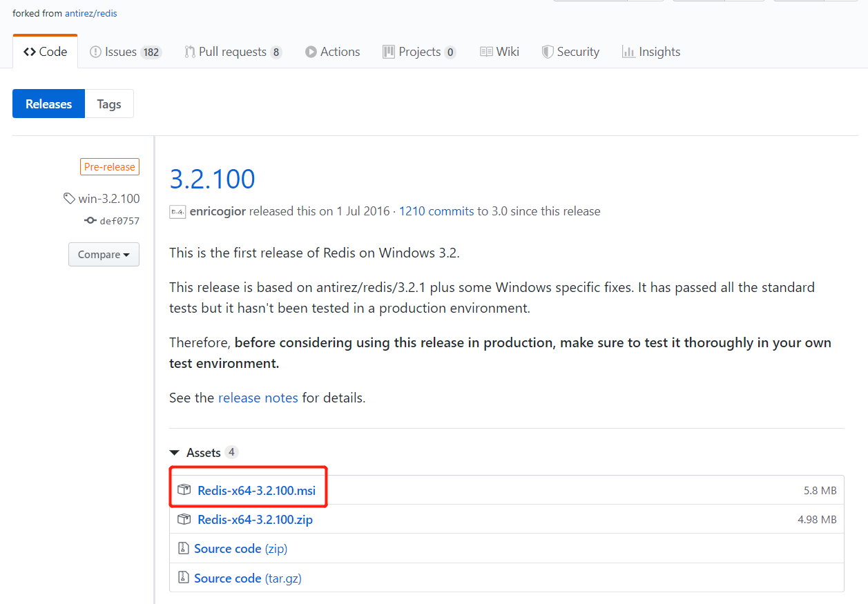The width and height of the screenshot is (868, 604).
Task: Click the package icon beside the .msi file
Action: click(184, 490)
